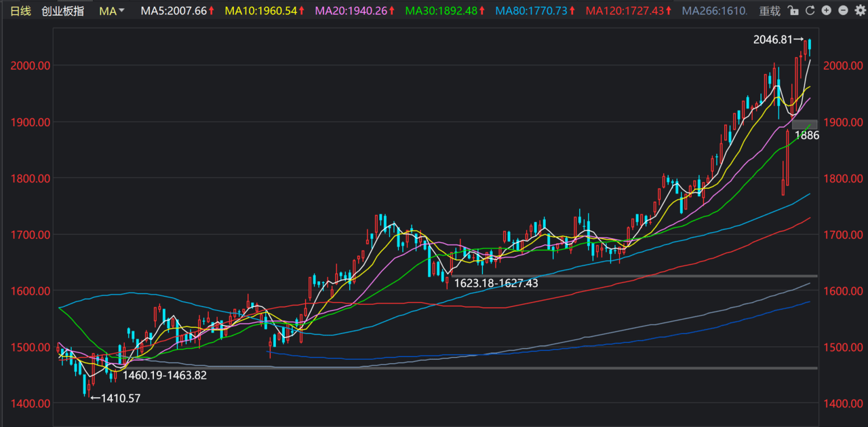The height and width of the screenshot is (427, 868).
Task: Click the gray 1886 gap box
Action: (x=804, y=124)
